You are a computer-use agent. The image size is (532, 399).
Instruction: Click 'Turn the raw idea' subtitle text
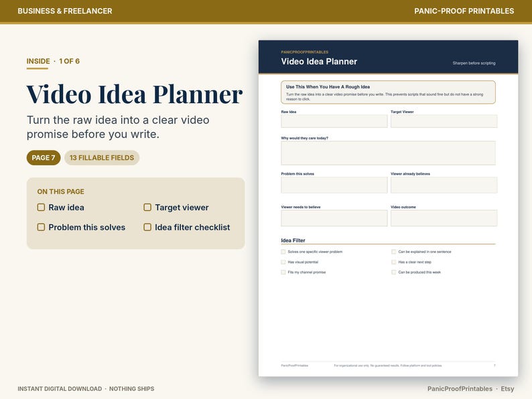pyautogui.click(x=118, y=127)
